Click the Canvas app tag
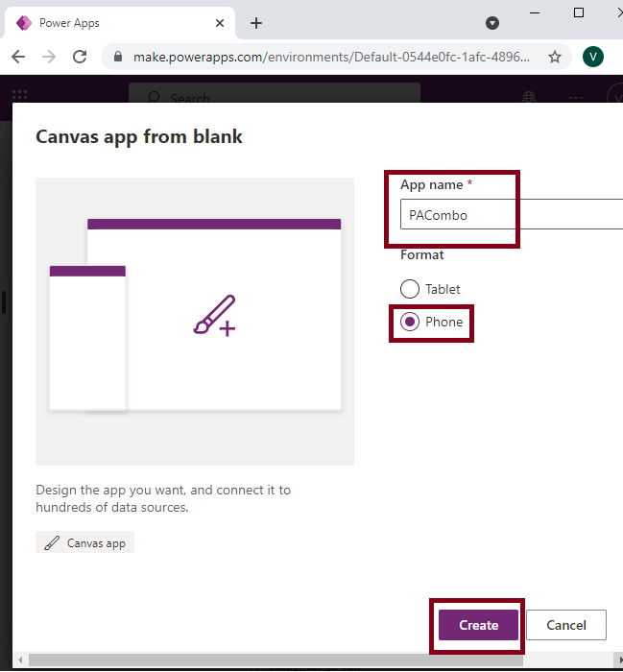This screenshot has height=672, width=623. pos(85,543)
